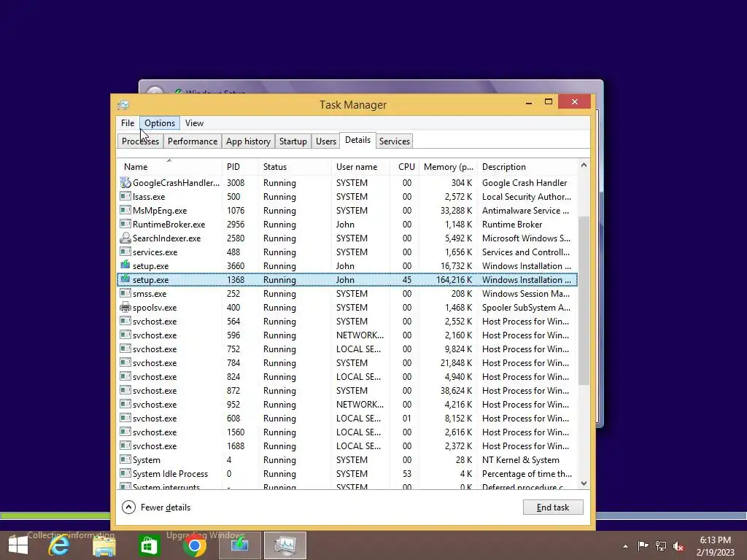Click the smss.exe process icon
Screen dimensions: 747x560
pyautogui.click(x=125, y=293)
